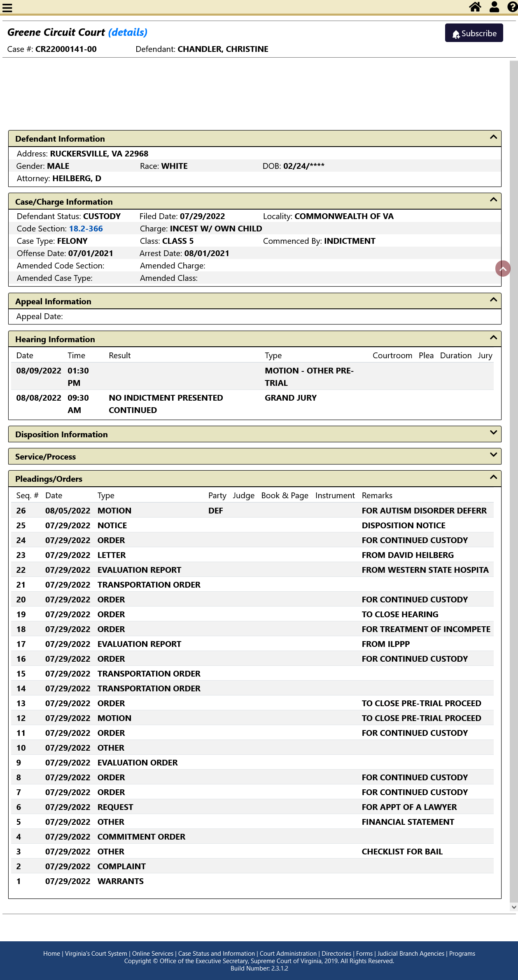This screenshot has height=980, width=518.
Task: Collapse the Case/Charge Information section
Action: point(493,200)
